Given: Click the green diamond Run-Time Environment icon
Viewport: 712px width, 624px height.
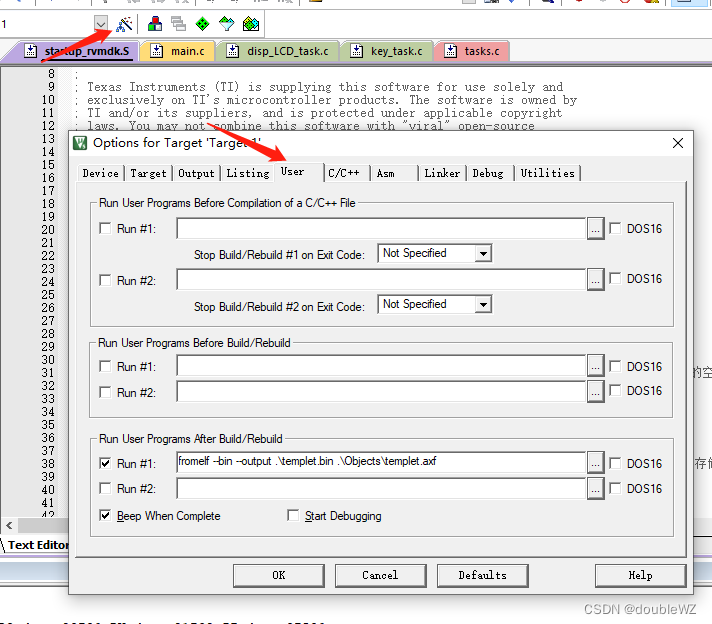Looking at the screenshot, I should pos(202,24).
